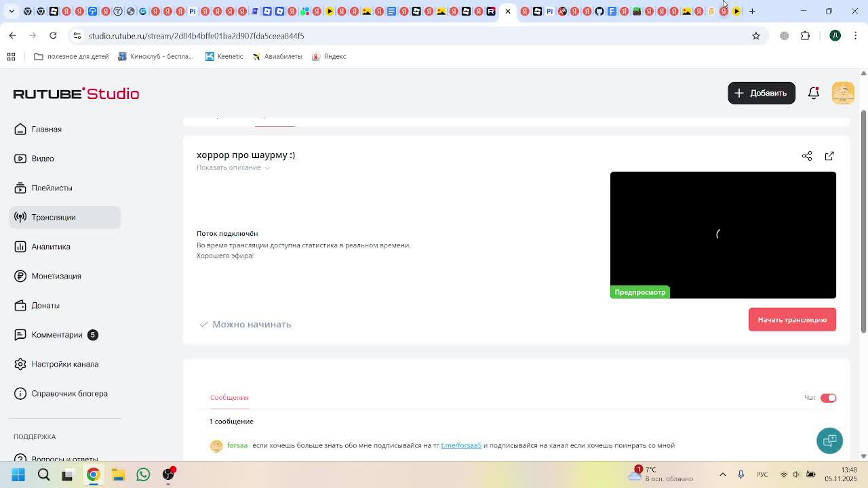Click the Предпросмотр label

pos(639,292)
